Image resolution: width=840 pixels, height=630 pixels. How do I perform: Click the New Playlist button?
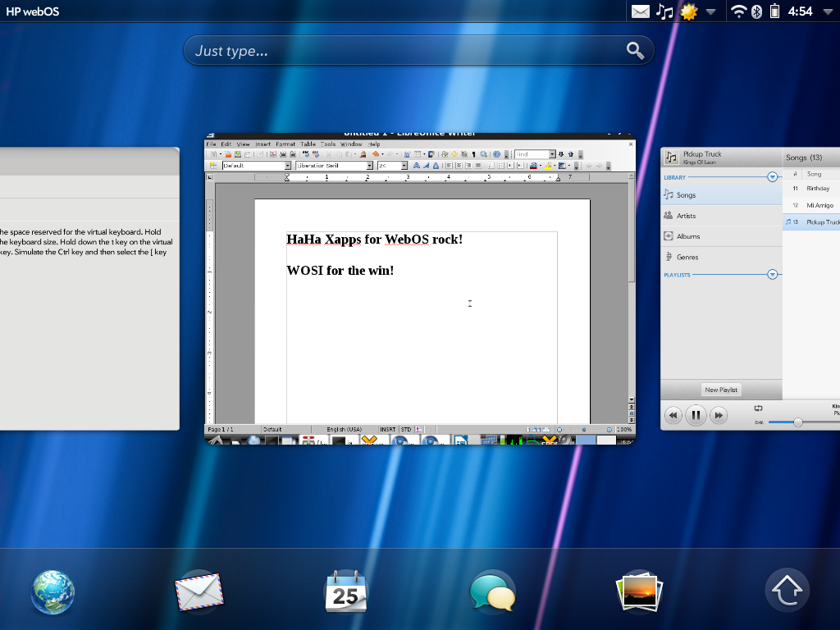[x=721, y=390]
